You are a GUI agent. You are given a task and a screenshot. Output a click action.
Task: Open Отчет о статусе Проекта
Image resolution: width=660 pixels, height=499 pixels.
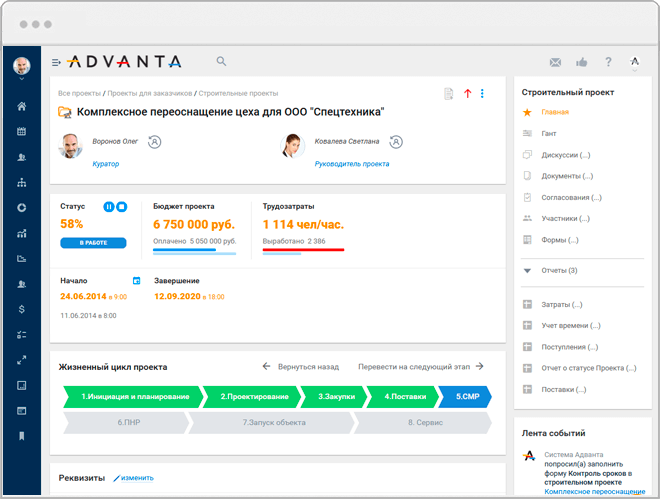(588, 368)
